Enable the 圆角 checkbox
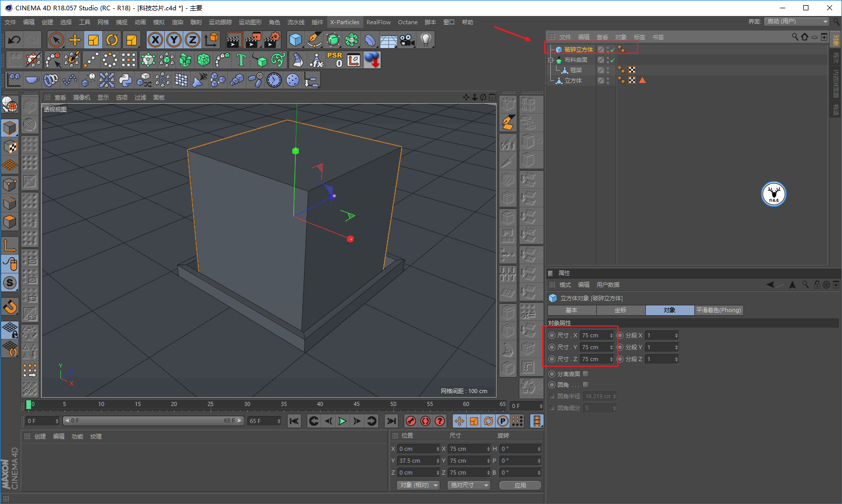The image size is (842, 504). pyautogui.click(x=585, y=384)
